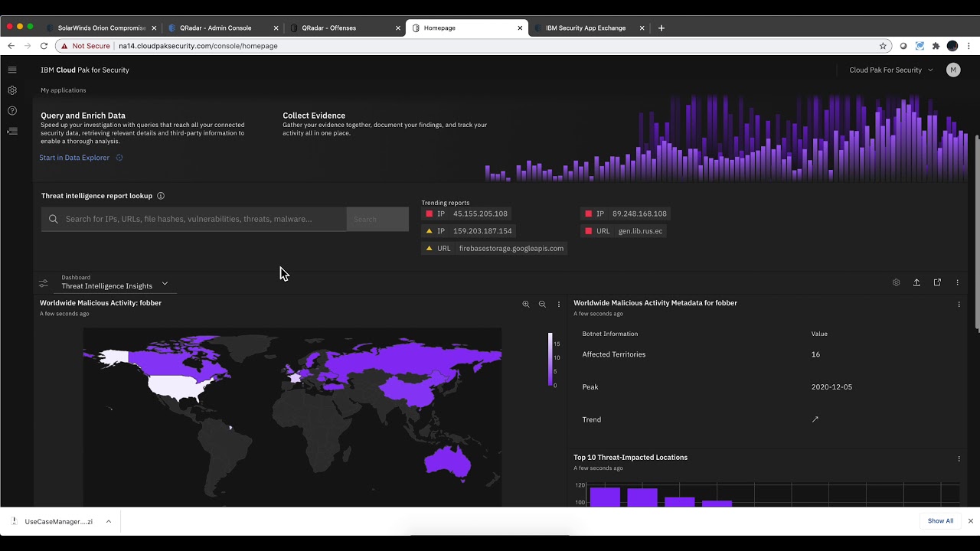This screenshot has width=980, height=551.
Task: Open the dashboard overflow menu
Action: (958, 282)
